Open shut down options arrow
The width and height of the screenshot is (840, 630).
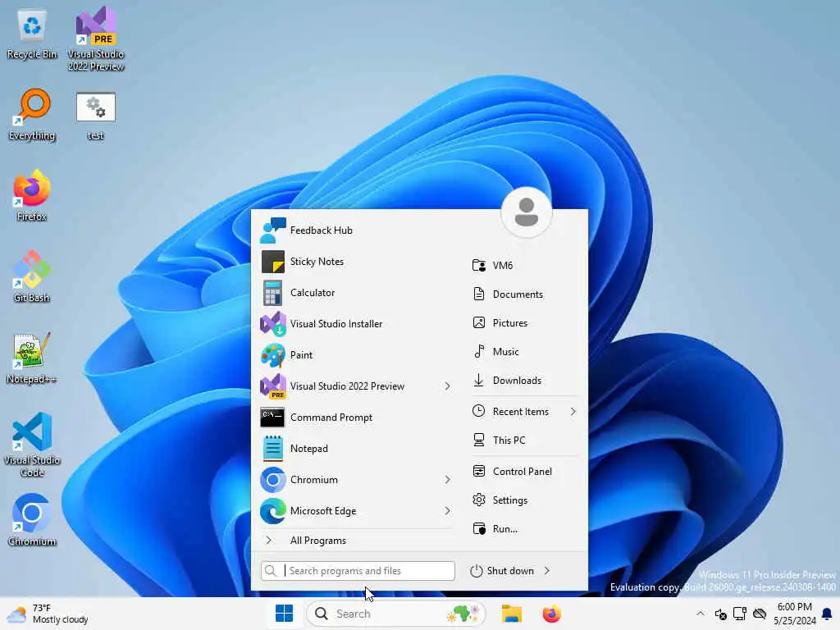(x=547, y=571)
